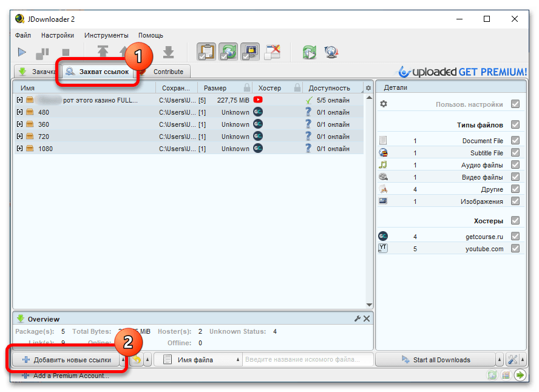The image size is (539, 392).
Task: Click the Move to bottom arrow icon
Action: click(169, 52)
